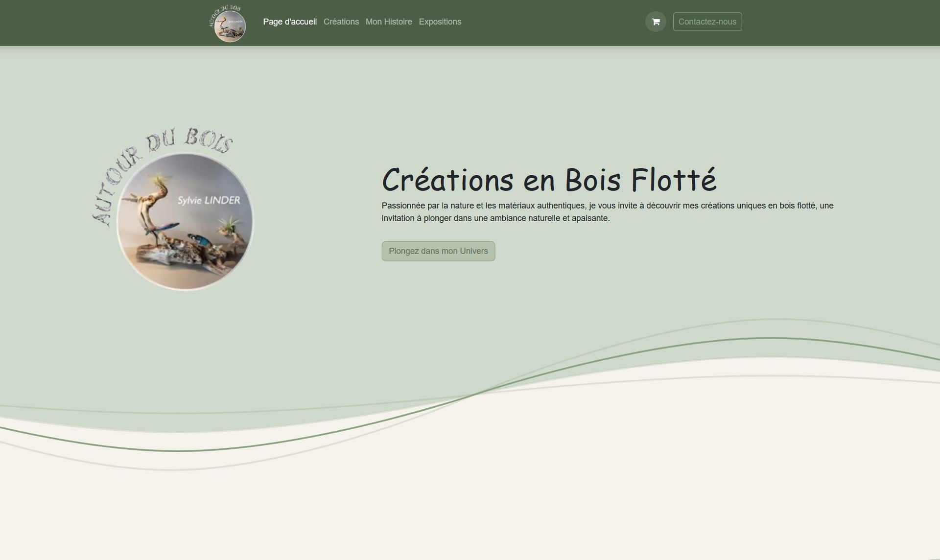Click the Sylvie LINDER name on logo
Image resolution: width=940 pixels, height=560 pixels.
coord(209,200)
